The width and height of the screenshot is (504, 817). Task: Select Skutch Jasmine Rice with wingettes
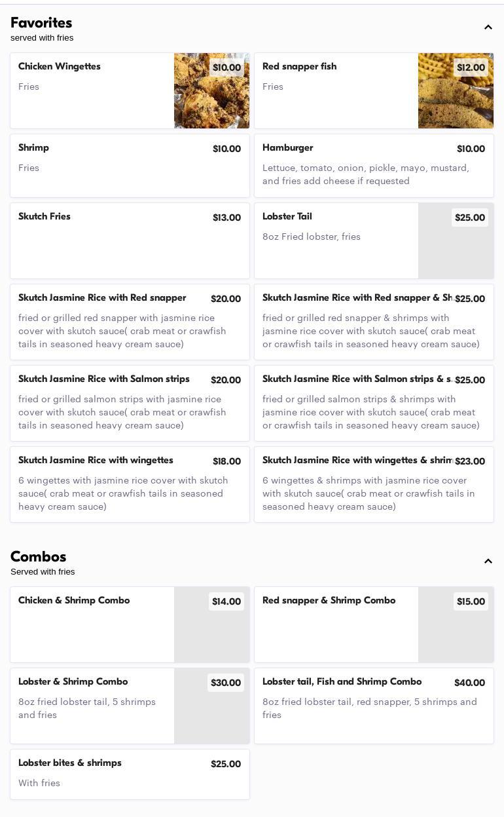click(x=130, y=484)
